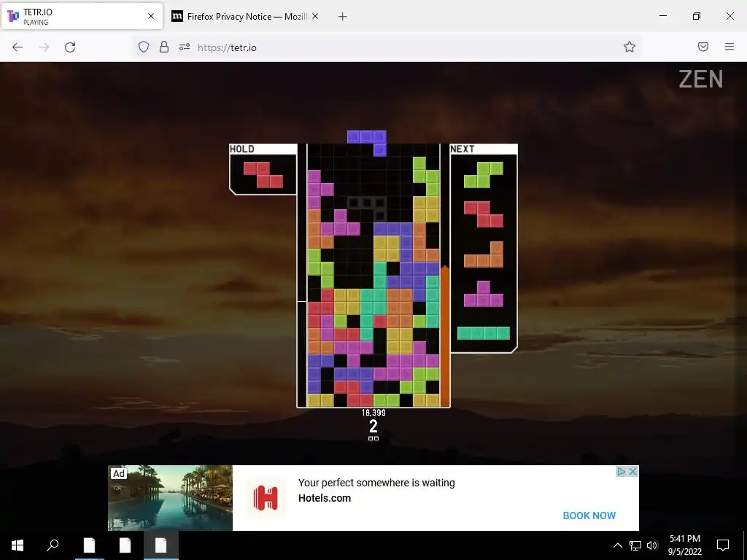Click the green S piece in next queue
This screenshot has width=747, height=560.
pyautogui.click(x=484, y=175)
